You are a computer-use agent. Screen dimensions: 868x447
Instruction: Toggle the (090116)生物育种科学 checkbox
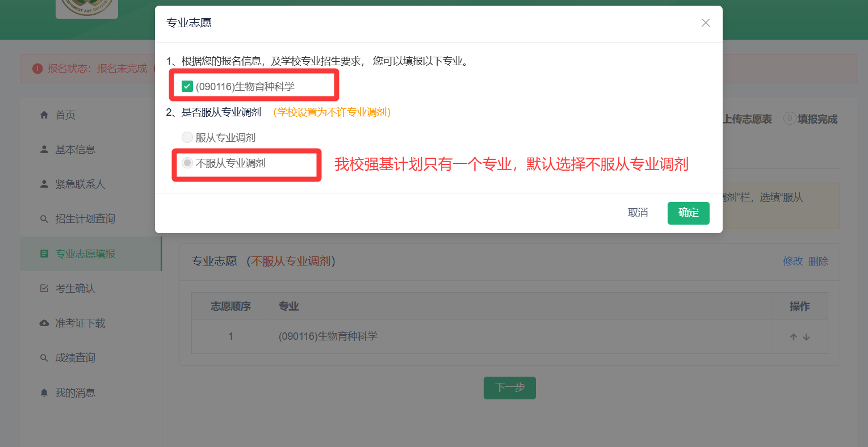click(187, 86)
